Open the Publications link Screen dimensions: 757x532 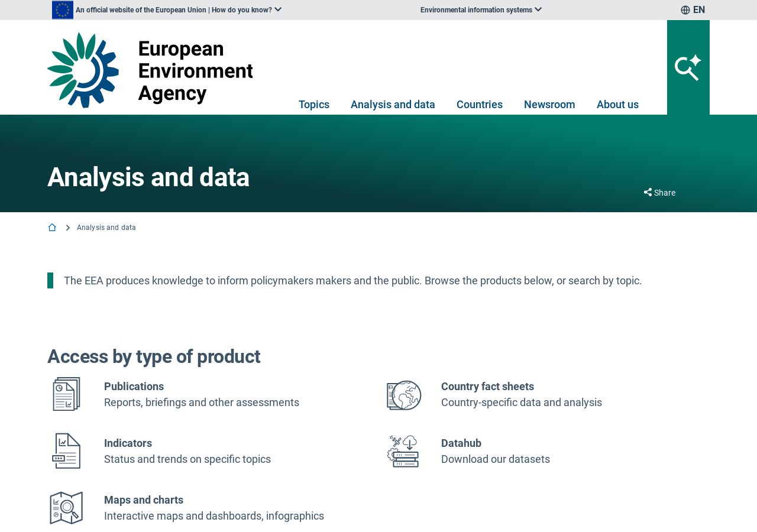click(x=134, y=387)
